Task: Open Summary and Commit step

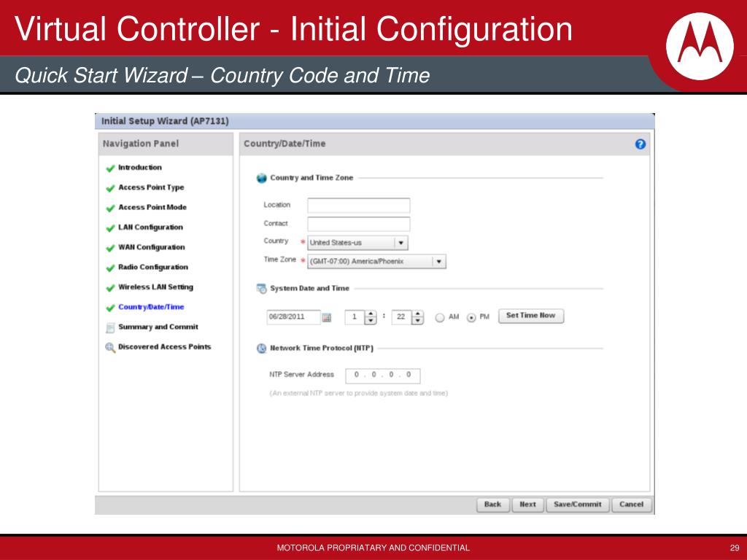Action: click(158, 327)
